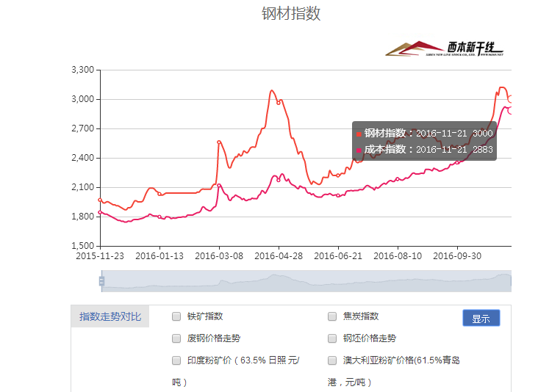
Task: Click 成本指数 2016-11-21 tooltip line
Action: [425, 150]
